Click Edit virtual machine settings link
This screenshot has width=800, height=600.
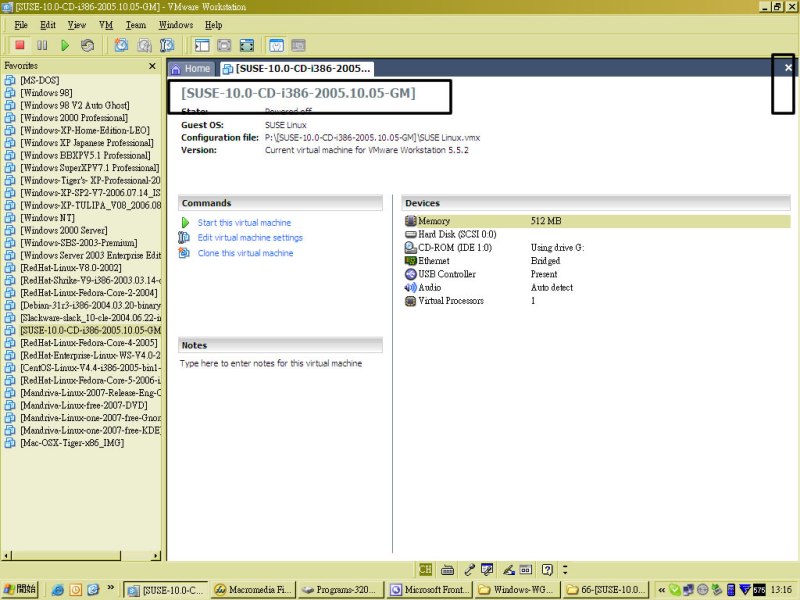[x=250, y=237]
